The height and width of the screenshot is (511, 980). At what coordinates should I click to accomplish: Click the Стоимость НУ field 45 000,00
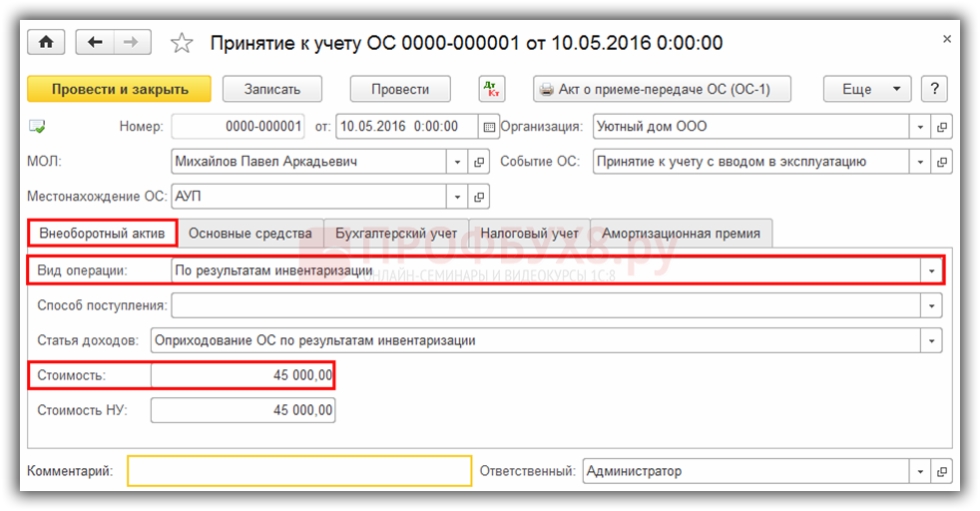[x=243, y=410]
